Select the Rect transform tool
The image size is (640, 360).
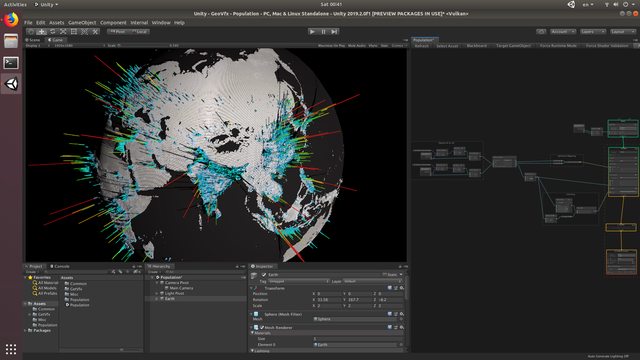coord(74,31)
